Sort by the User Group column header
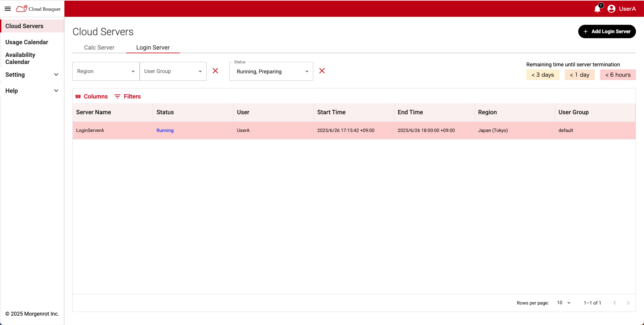Image resolution: width=644 pixels, height=325 pixels. (595, 112)
